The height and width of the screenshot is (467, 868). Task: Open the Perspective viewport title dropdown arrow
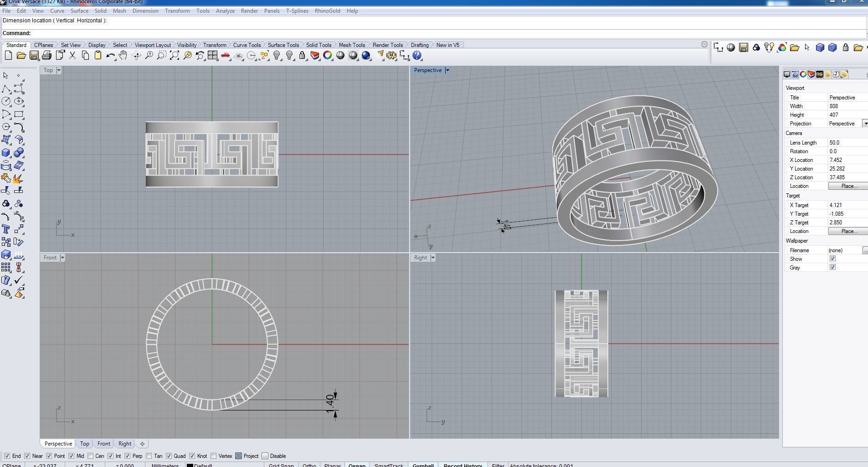point(447,70)
